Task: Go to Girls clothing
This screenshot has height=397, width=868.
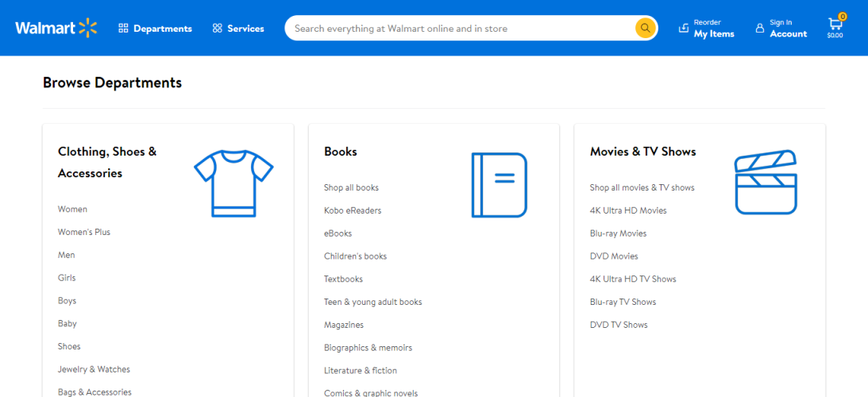Action: [x=67, y=278]
